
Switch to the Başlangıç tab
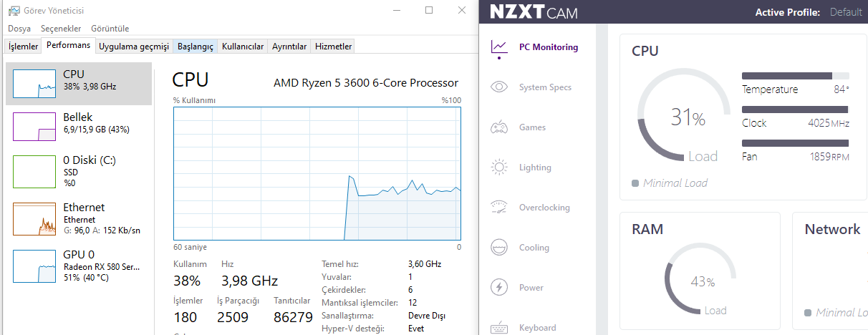pyautogui.click(x=196, y=47)
